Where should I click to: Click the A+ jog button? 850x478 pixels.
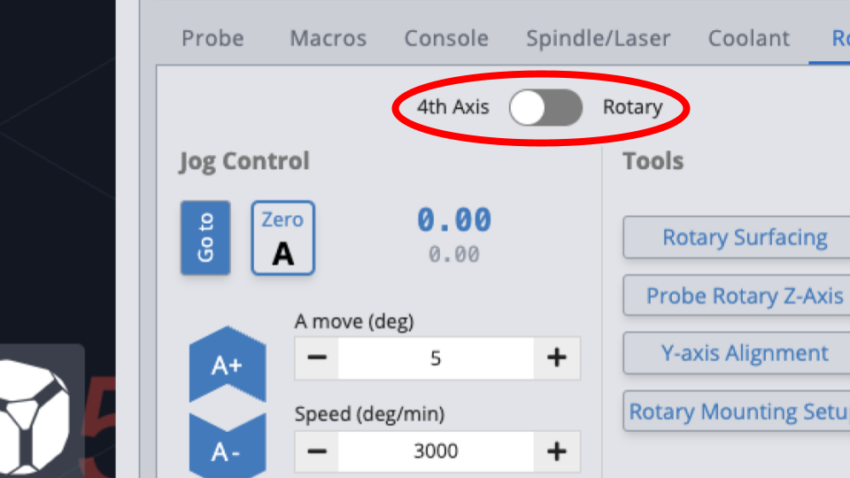click(x=227, y=365)
